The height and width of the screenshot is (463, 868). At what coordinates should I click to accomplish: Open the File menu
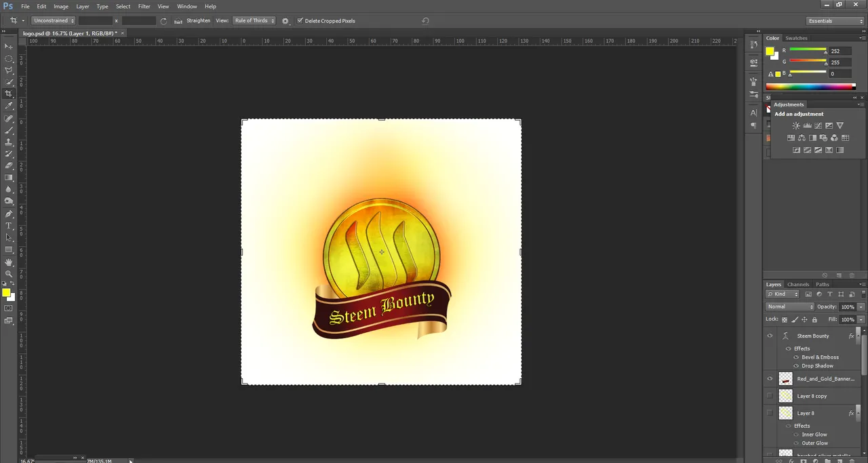point(25,6)
